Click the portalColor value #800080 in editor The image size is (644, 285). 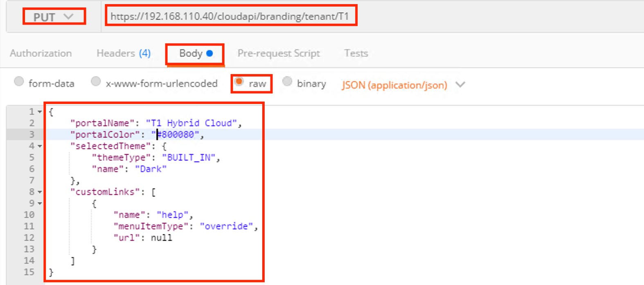point(178,135)
